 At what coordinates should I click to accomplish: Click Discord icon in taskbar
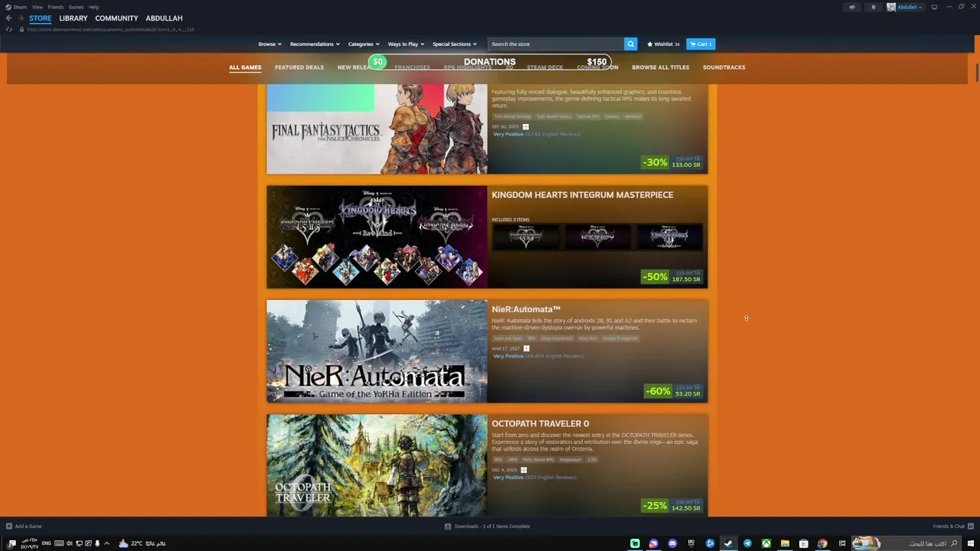pyautogui.click(x=672, y=543)
